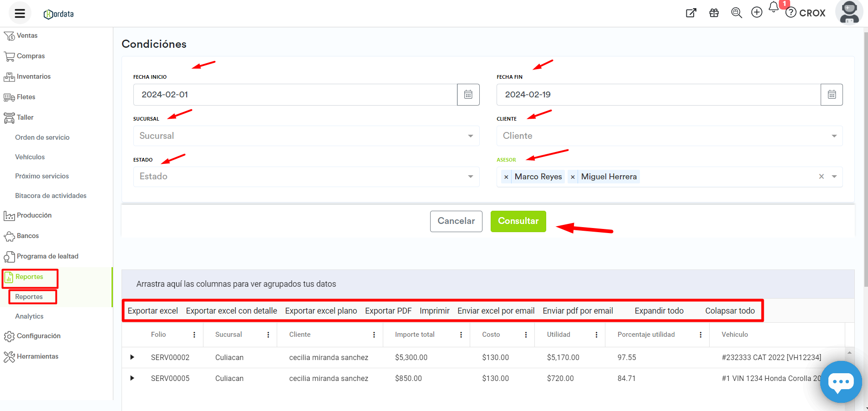Screen dimensions: 868x411
Task: Open the Estado dropdown
Action: [306, 177]
